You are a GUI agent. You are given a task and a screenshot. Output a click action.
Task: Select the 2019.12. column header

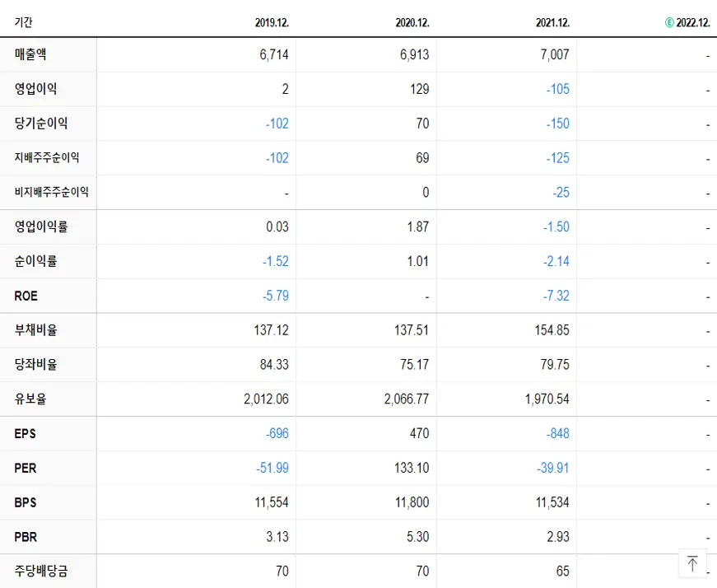[x=272, y=22]
